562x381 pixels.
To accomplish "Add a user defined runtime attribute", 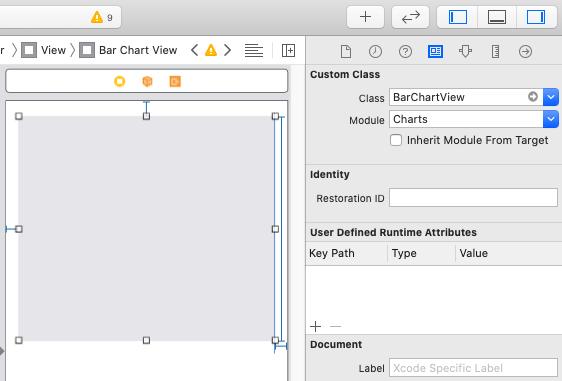I will [x=315, y=327].
